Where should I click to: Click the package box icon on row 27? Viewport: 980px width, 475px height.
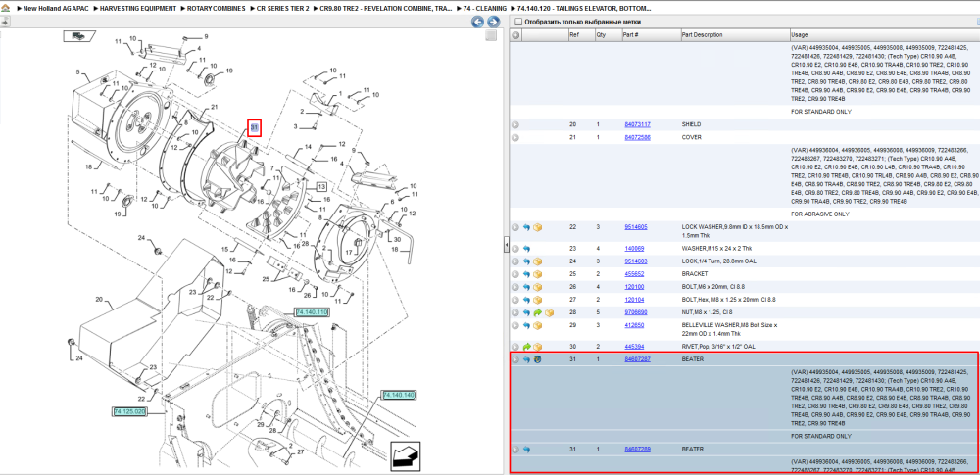[537, 300]
